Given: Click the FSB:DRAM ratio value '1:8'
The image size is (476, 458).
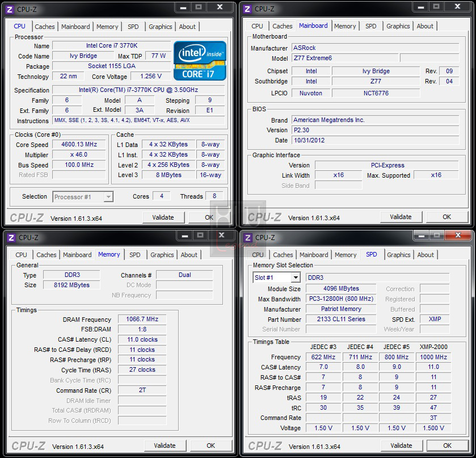Looking at the screenshot, I should point(142,329).
